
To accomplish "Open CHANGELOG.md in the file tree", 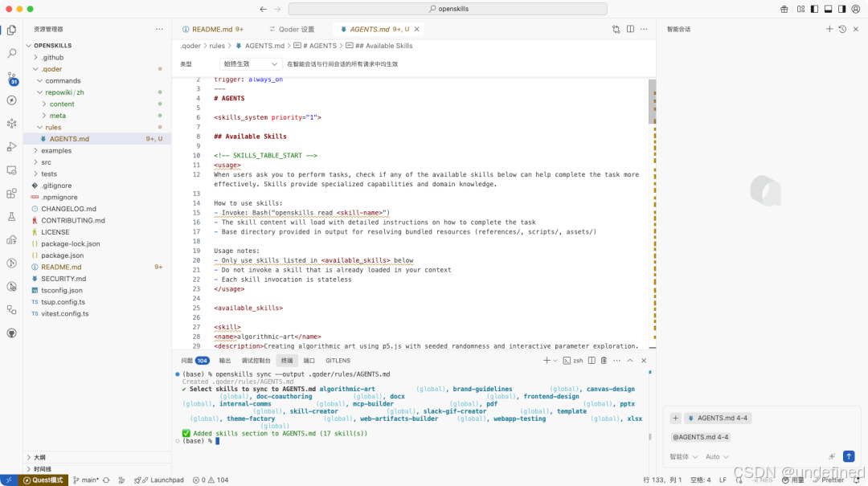I will [x=97, y=209].
